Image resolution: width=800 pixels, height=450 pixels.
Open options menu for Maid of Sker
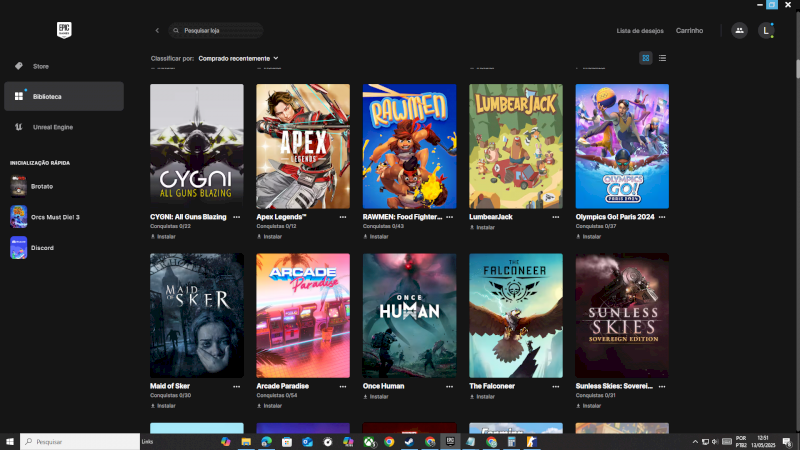237,386
